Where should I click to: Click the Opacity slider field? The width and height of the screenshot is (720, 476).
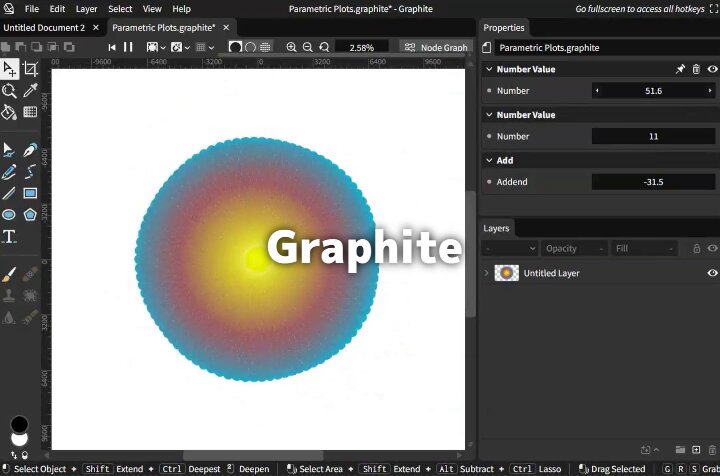(574, 248)
